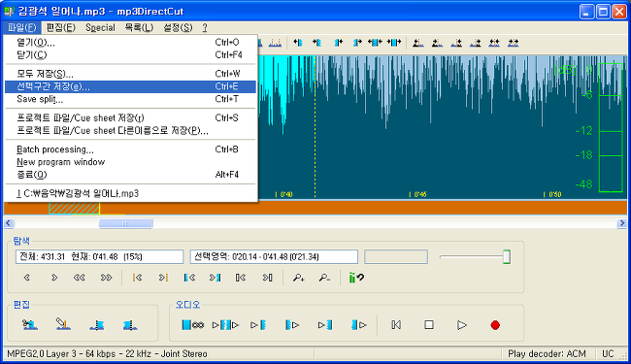Step forward with single right arrow

(54, 278)
